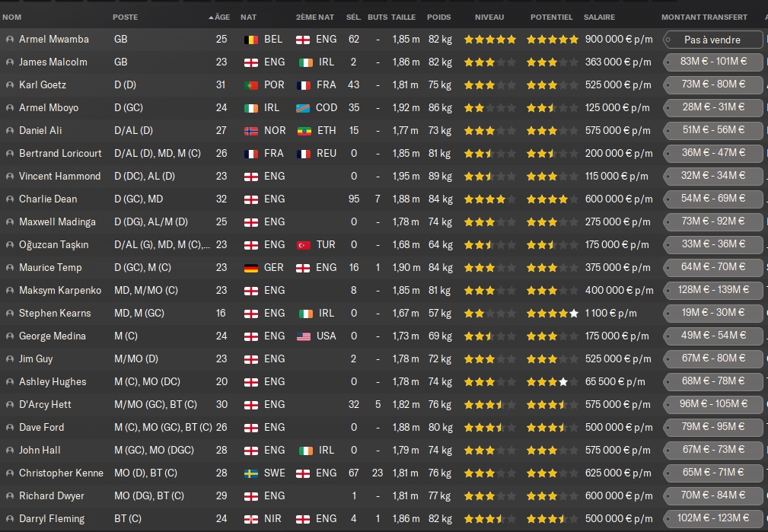768x532 pixels.
Task: Sort the list by the ÂGE column
Action: coord(221,17)
